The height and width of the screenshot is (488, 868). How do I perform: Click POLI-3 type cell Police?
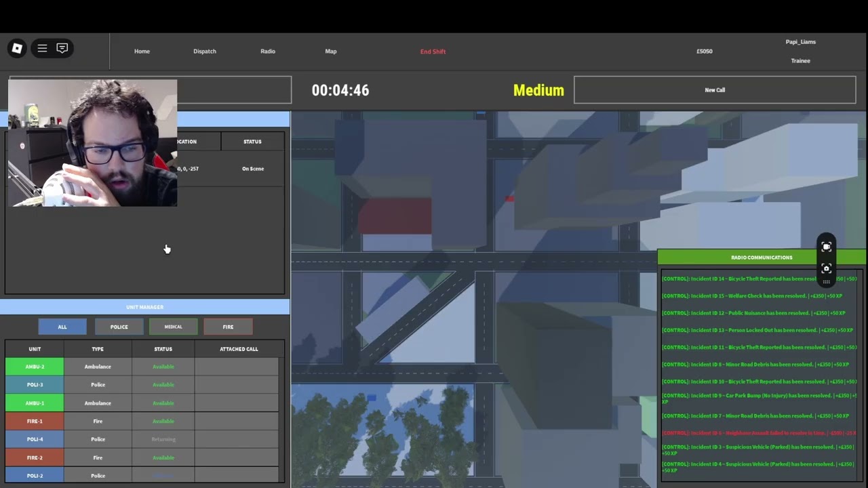coord(98,385)
